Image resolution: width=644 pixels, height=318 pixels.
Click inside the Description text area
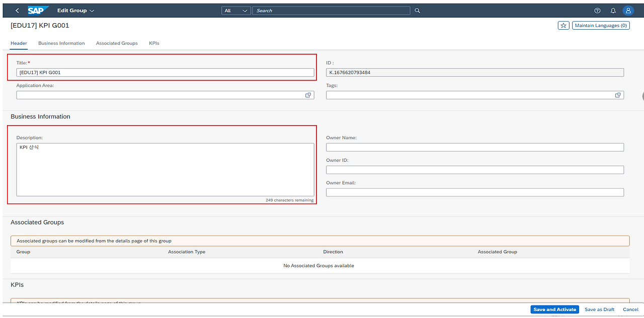tap(166, 168)
